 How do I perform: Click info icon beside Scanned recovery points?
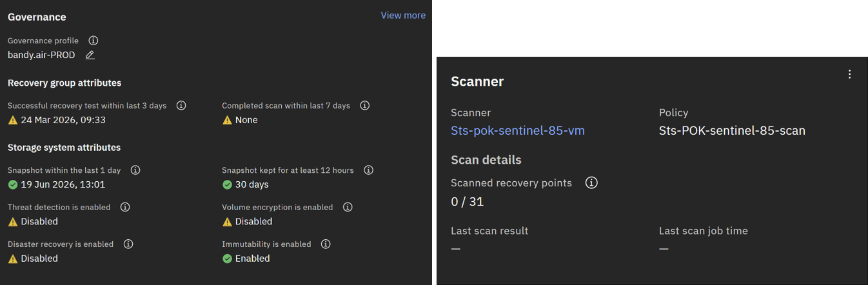coord(591,183)
